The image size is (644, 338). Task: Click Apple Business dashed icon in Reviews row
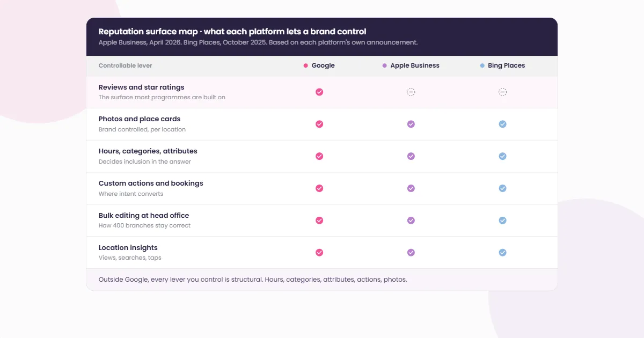pyautogui.click(x=411, y=92)
